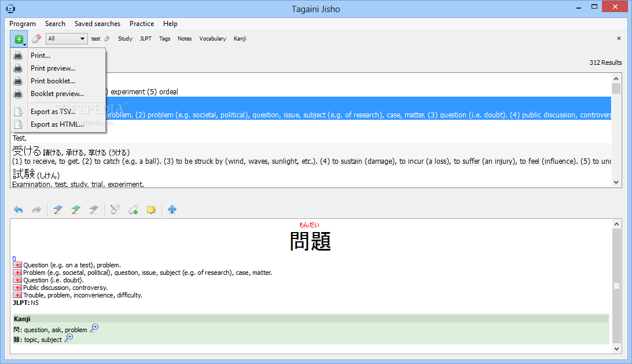Click the blue four-arrow move icon

(172, 209)
